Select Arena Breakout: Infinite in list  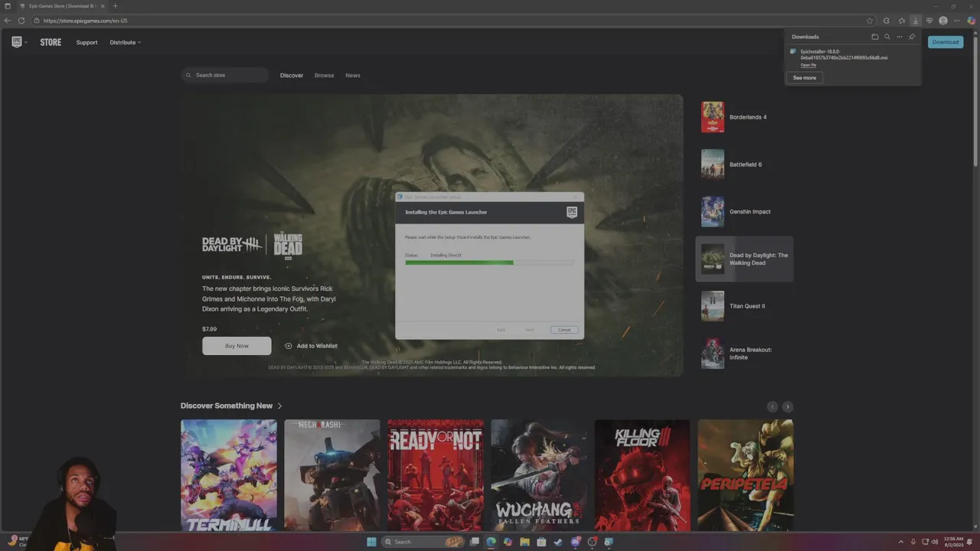click(744, 354)
